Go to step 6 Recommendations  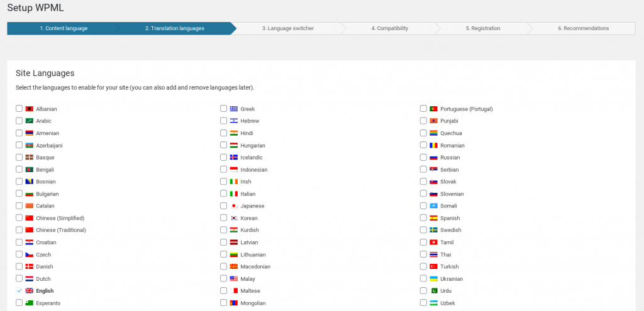583,28
